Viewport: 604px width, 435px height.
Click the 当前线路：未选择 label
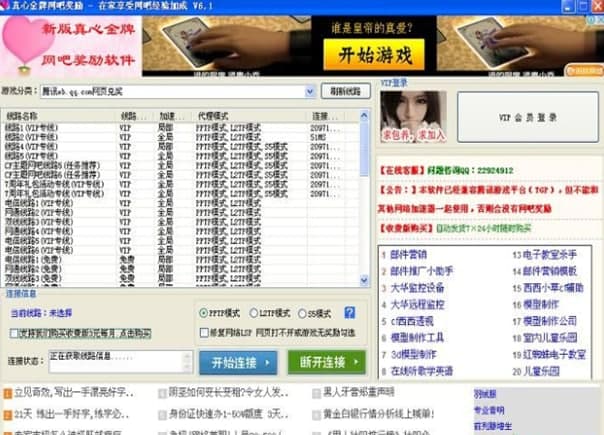(41, 313)
